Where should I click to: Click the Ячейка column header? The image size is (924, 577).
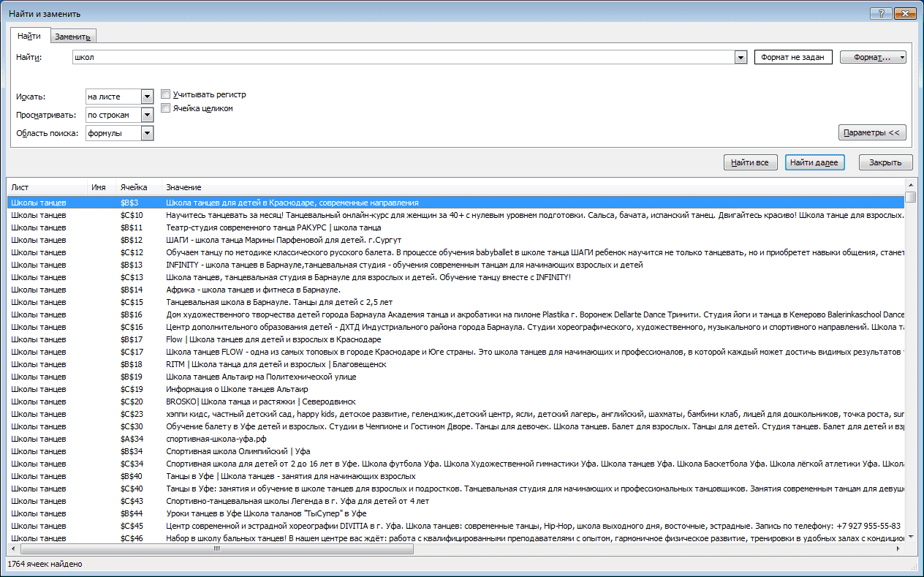[x=139, y=188]
